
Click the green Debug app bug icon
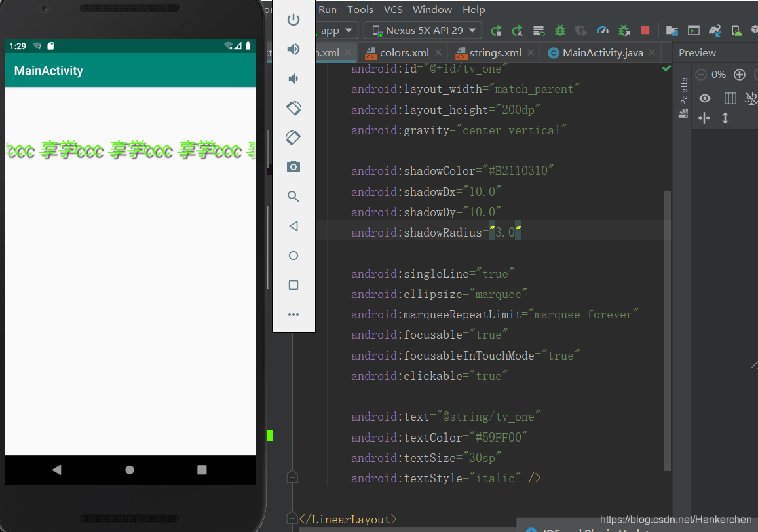(x=559, y=31)
